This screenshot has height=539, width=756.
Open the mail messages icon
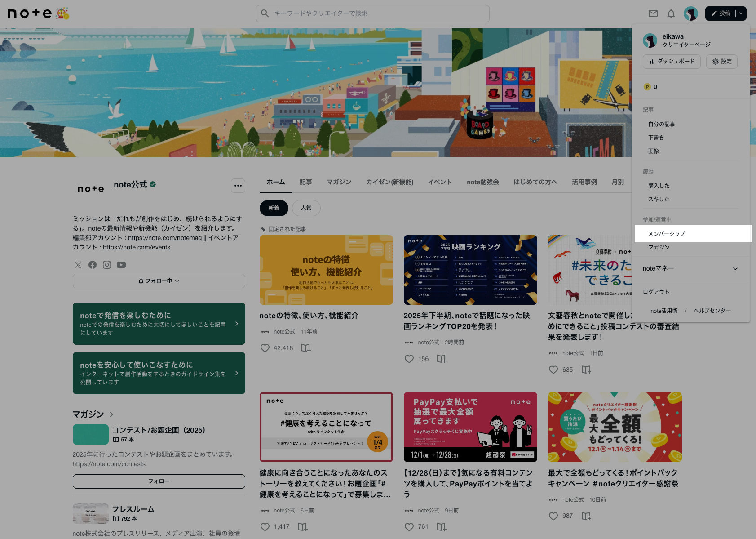click(653, 13)
